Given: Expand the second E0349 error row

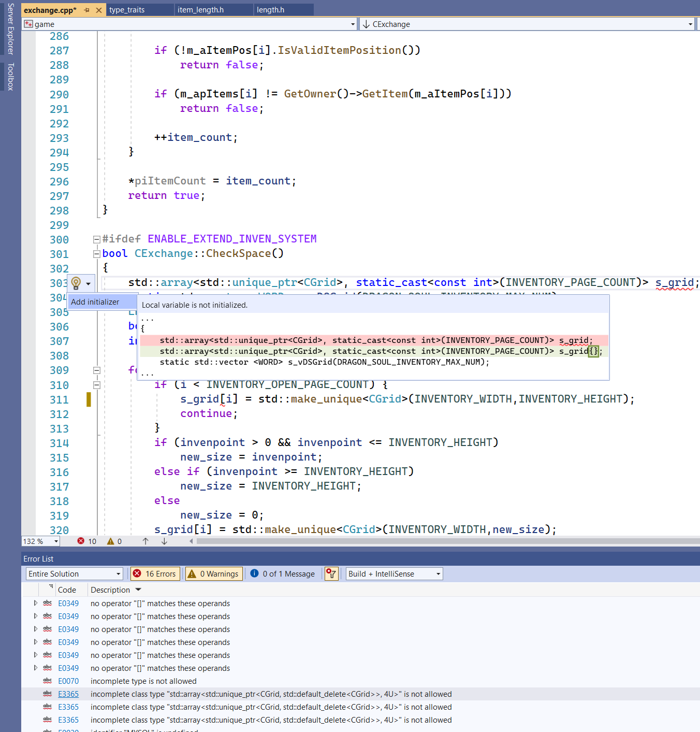Looking at the screenshot, I should click(35, 616).
